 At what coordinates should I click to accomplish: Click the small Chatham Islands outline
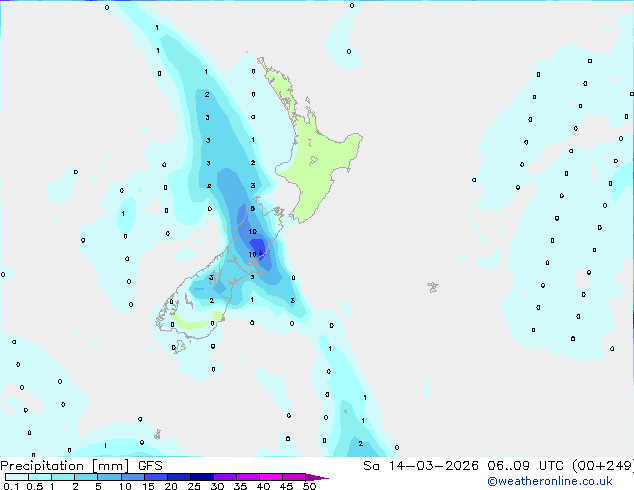coord(433,287)
